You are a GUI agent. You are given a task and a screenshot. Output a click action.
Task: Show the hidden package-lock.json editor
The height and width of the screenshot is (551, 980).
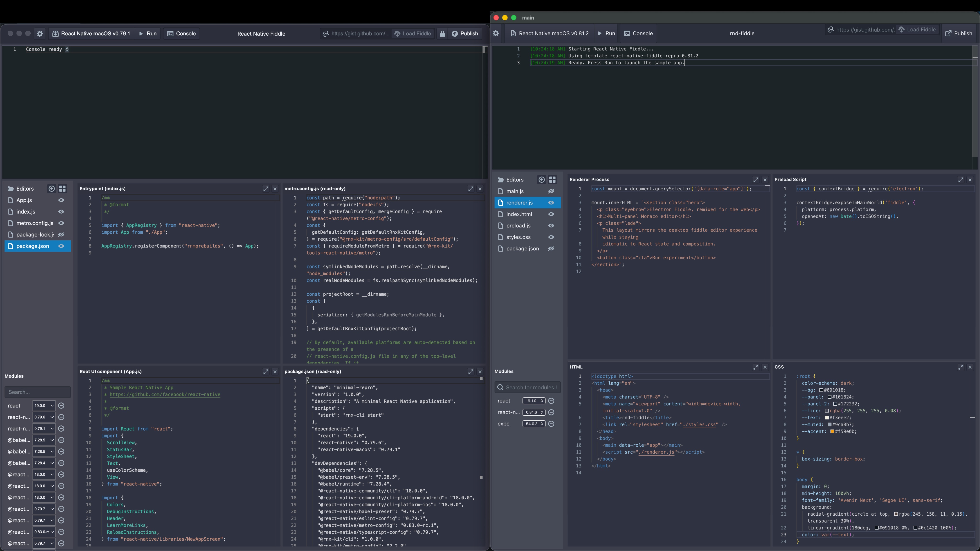pyautogui.click(x=61, y=235)
